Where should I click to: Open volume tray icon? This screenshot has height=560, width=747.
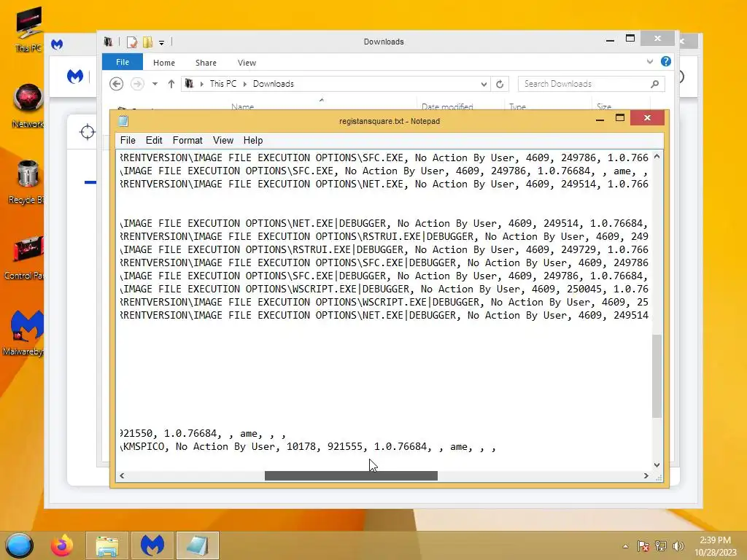click(x=678, y=546)
